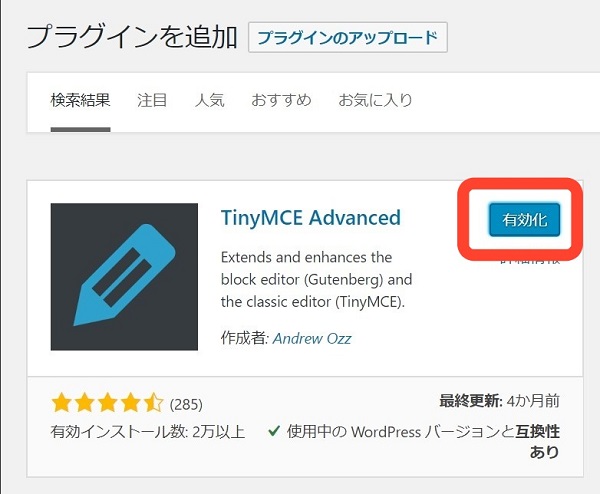This screenshot has width=600, height=494.
Task: Click the first rating star
Action: coord(60,404)
